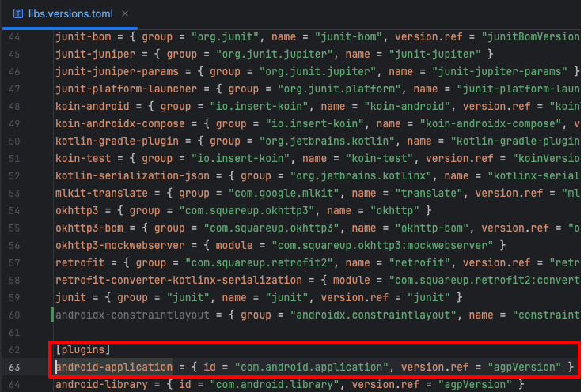The width and height of the screenshot is (584, 392).
Task: Click retrofit key on line 57
Action: coord(80,263)
